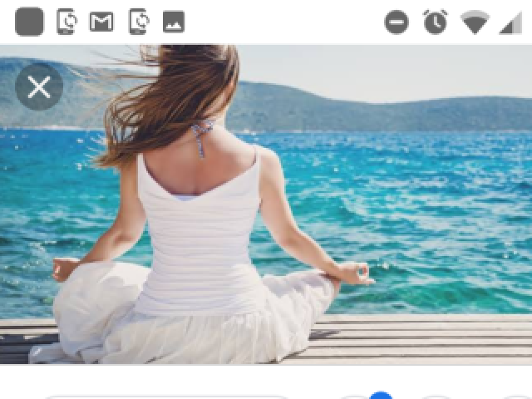
Task: Tap the gray square notification icon
Action: (30, 22)
